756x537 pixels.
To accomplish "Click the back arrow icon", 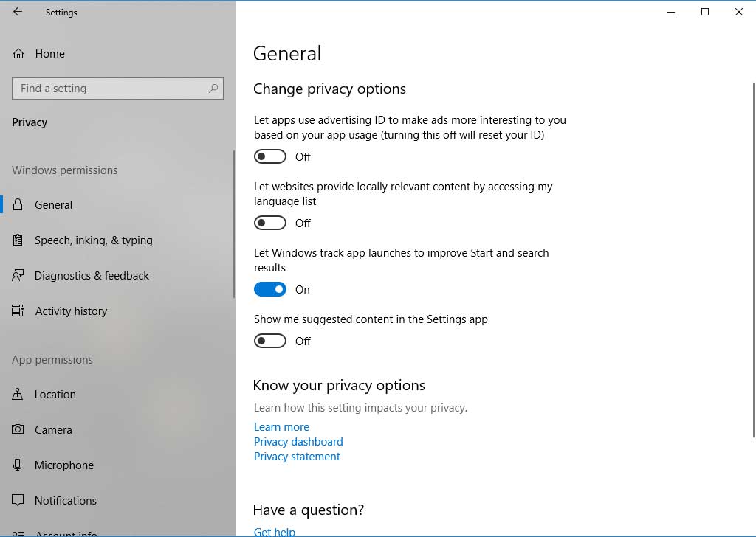I will [18, 12].
